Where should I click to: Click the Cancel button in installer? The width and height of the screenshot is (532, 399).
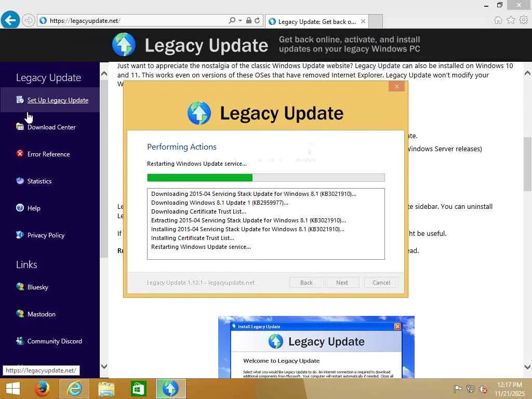pos(381,283)
